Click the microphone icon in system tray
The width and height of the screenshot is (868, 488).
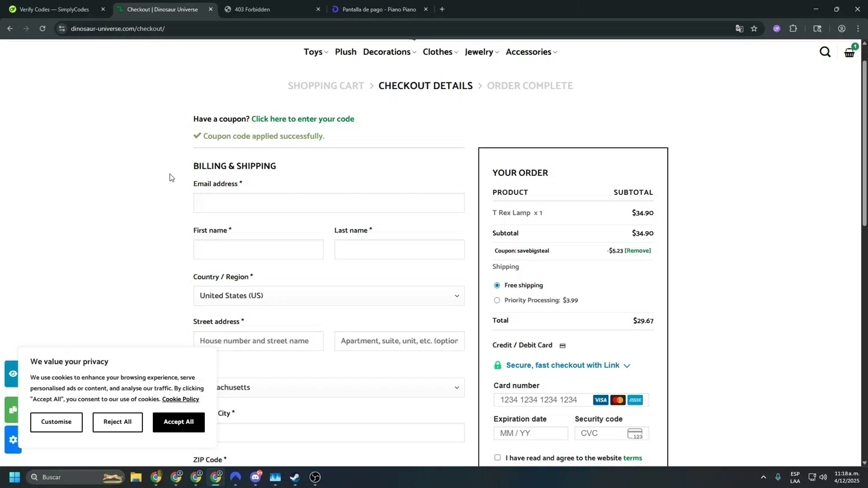[x=778, y=477]
